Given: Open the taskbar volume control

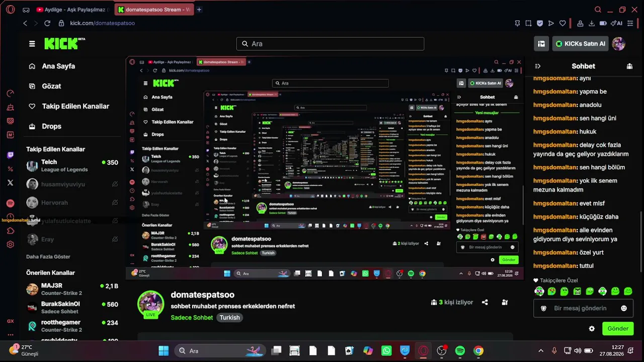Looking at the screenshot, I should [x=578, y=351].
